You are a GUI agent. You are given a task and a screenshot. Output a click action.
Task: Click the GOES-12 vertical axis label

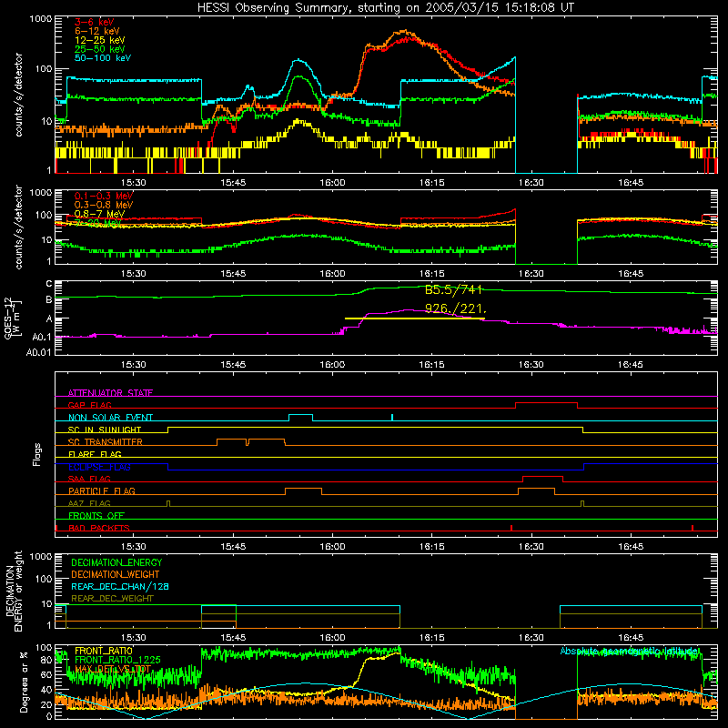click(12, 318)
